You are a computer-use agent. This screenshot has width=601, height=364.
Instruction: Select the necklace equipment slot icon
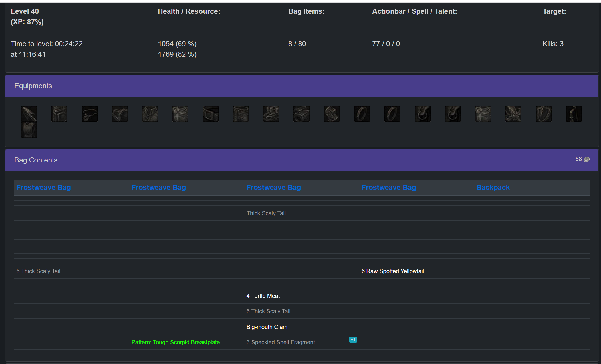click(x=89, y=114)
